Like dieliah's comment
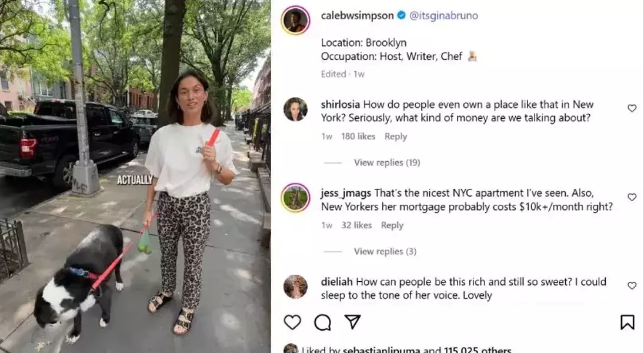Image resolution: width=644 pixels, height=353 pixels. point(632,285)
